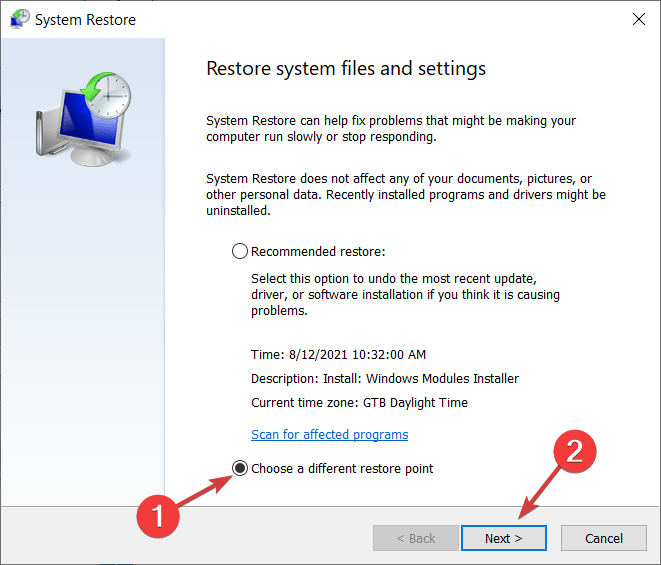
Task: Click the Cancel button
Action: pyautogui.click(x=604, y=538)
